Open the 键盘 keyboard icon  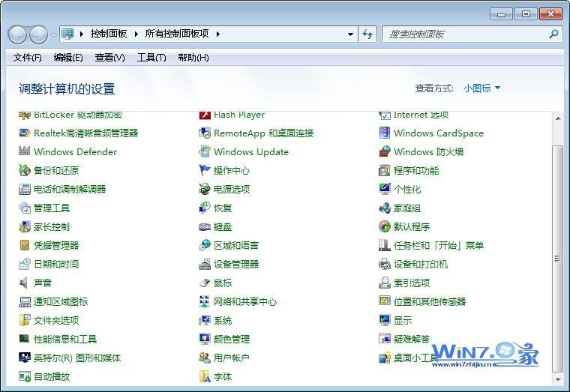pyautogui.click(x=205, y=226)
